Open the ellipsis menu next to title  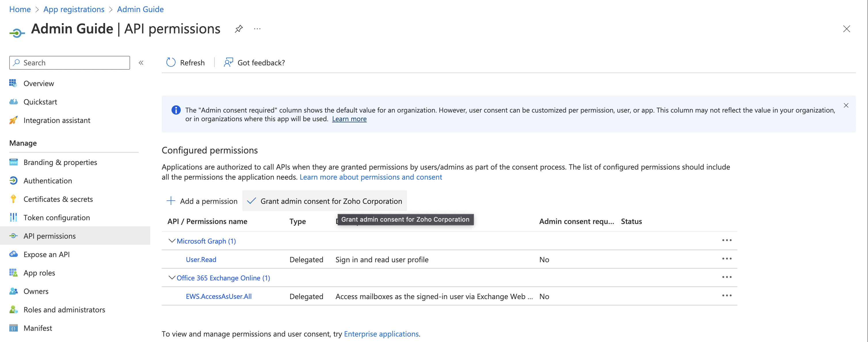[x=257, y=29]
